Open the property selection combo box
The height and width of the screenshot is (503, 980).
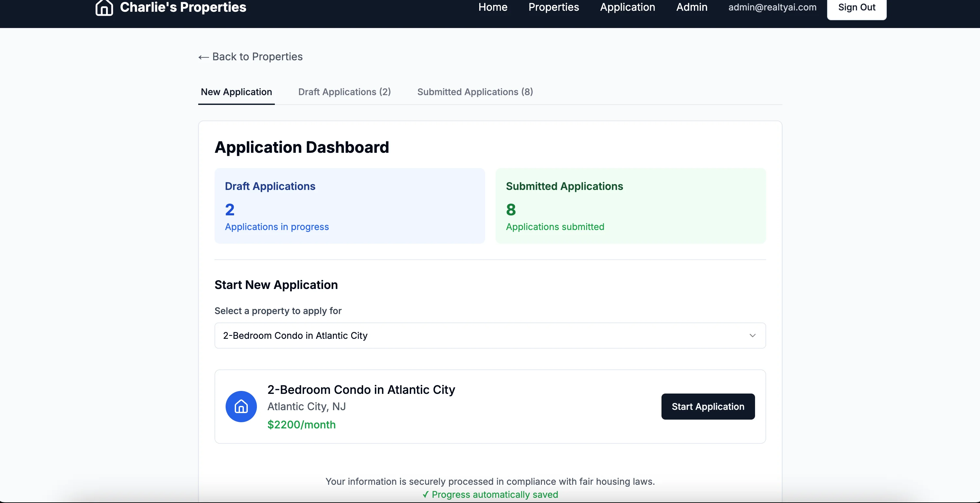pyautogui.click(x=490, y=335)
